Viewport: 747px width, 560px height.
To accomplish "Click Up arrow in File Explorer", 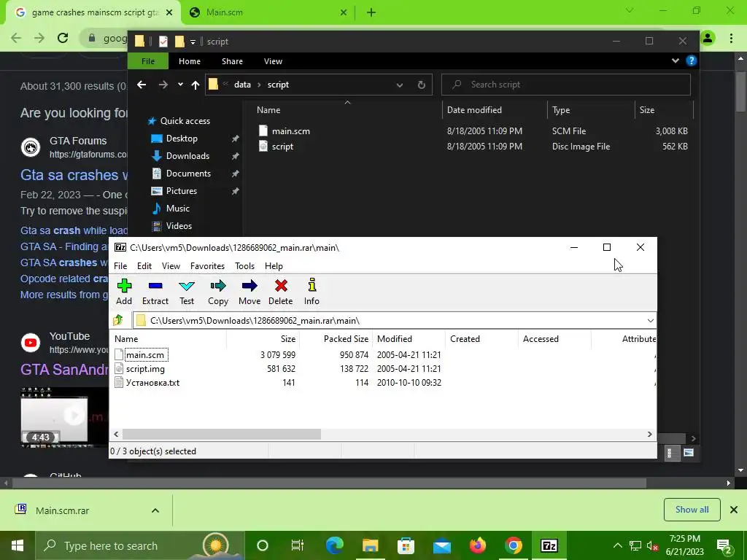I will (x=195, y=85).
